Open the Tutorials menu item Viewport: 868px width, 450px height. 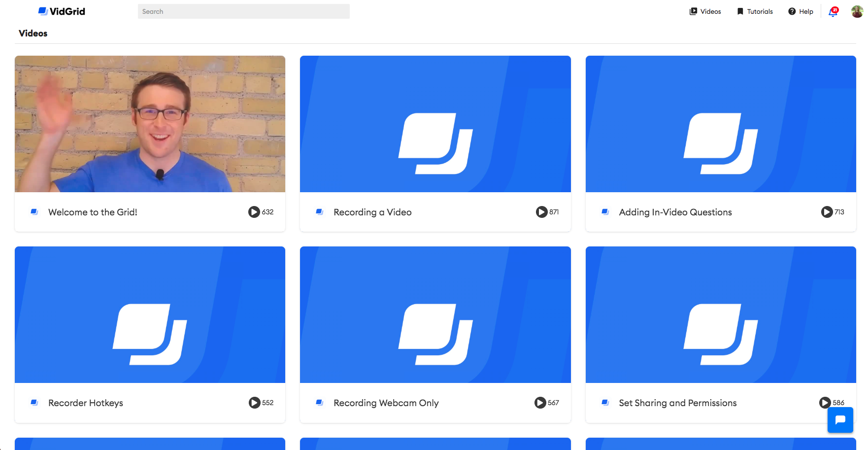point(755,11)
